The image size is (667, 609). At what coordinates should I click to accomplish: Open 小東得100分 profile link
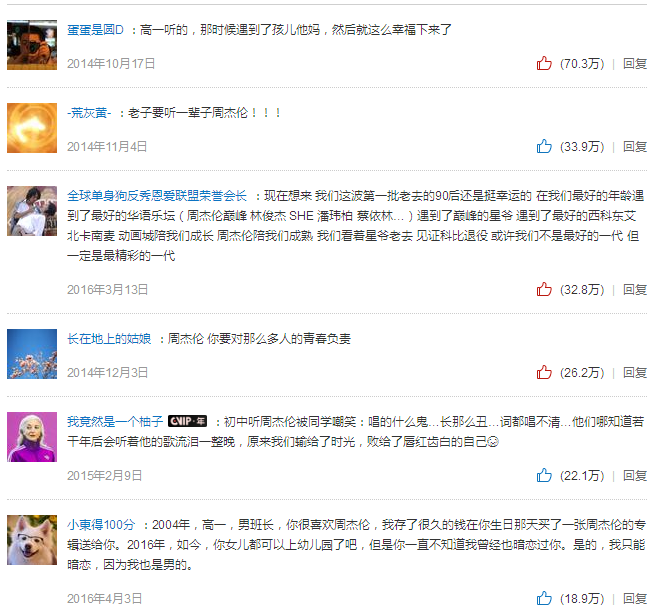click(101, 524)
